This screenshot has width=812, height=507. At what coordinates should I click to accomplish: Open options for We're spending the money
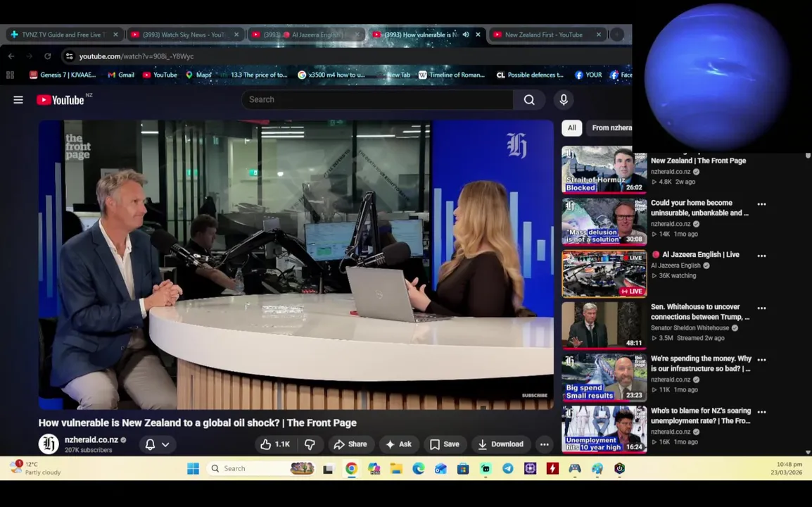tap(761, 360)
